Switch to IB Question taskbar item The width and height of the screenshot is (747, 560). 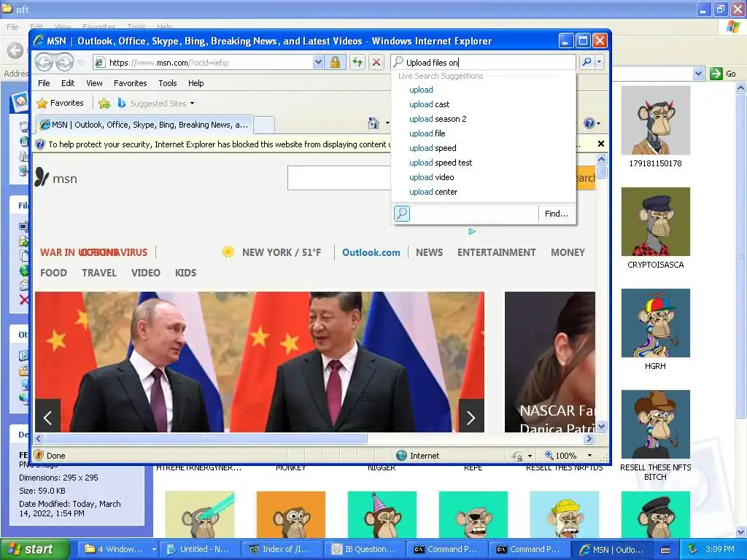365,550
